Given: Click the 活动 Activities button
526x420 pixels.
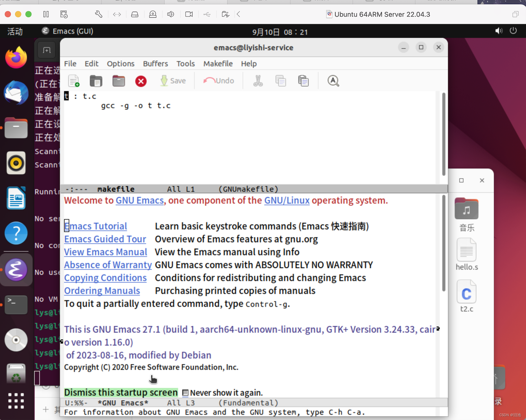Looking at the screenshot, I should coord(15,31).
